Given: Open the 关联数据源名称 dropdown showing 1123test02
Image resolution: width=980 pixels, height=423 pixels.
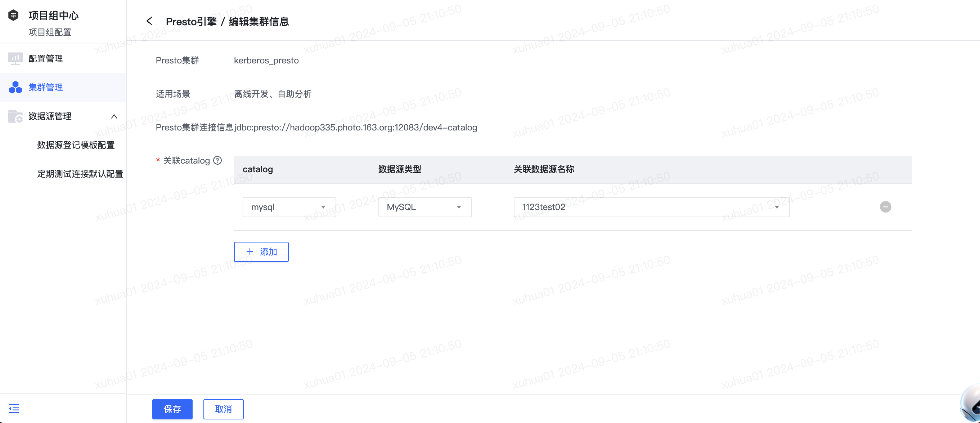Looking at the screenshot, I should click(x=777, y=207).
